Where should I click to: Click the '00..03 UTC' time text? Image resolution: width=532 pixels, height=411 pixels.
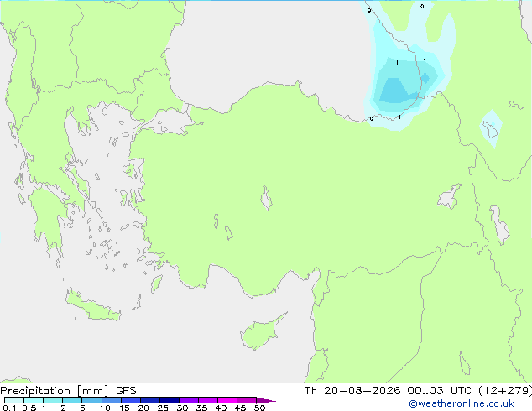click(440, 391)
